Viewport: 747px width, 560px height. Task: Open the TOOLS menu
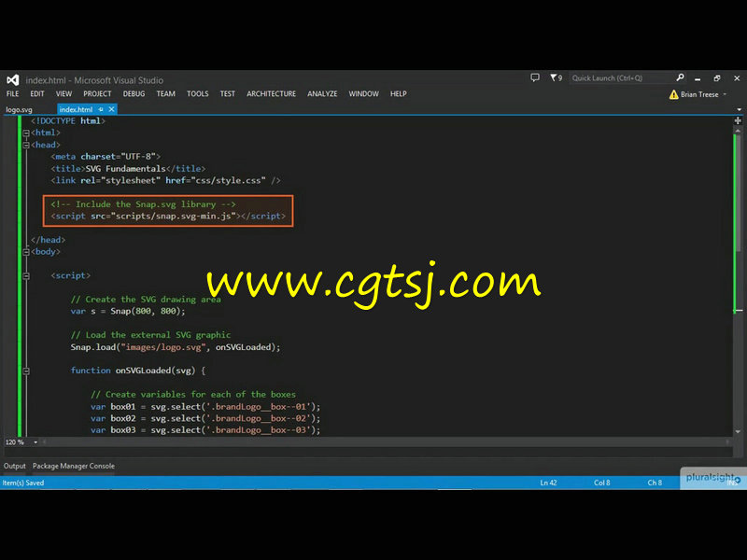198,94
